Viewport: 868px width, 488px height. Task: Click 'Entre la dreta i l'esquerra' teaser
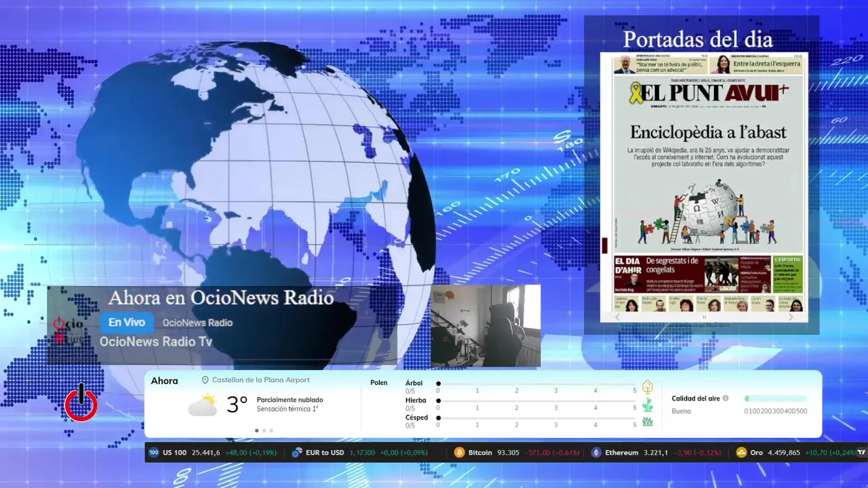(x=768, y=63)
